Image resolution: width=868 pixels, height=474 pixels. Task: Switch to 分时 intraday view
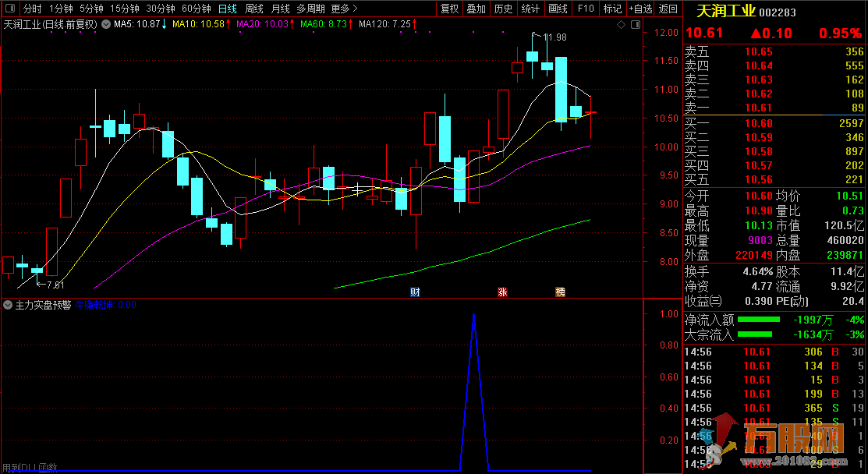(x=33, y=9)
